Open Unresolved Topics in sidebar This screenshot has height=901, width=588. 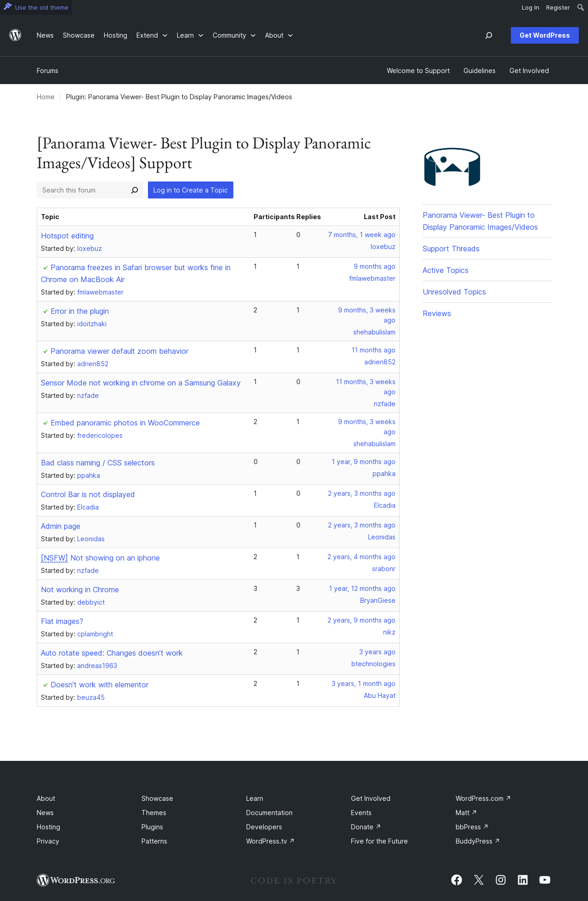[x=454, y=292]
